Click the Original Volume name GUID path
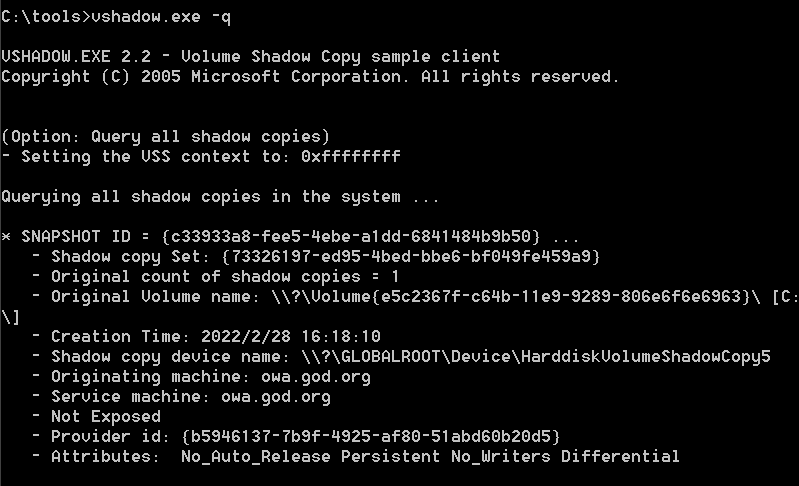 (516, 296)
